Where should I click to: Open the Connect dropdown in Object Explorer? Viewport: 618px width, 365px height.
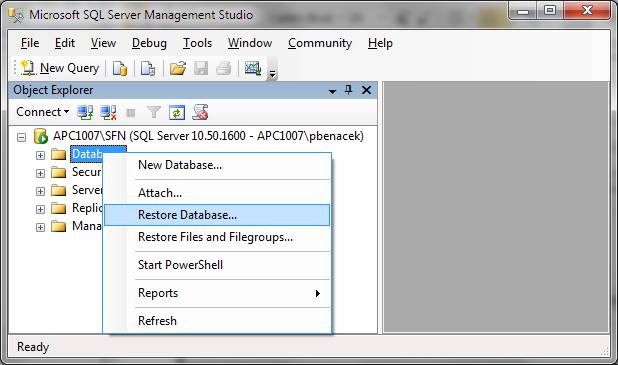coord(43,112)
